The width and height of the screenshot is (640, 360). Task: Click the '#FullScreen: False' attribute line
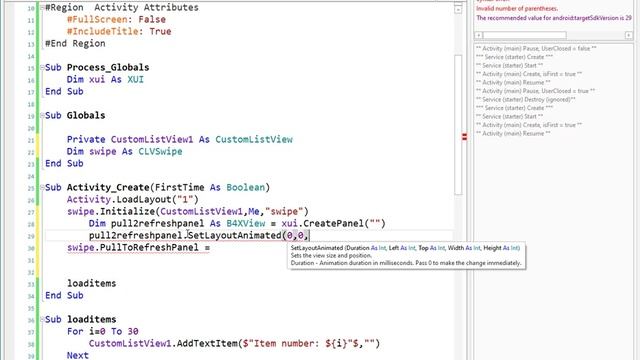(x=116, y=20)
